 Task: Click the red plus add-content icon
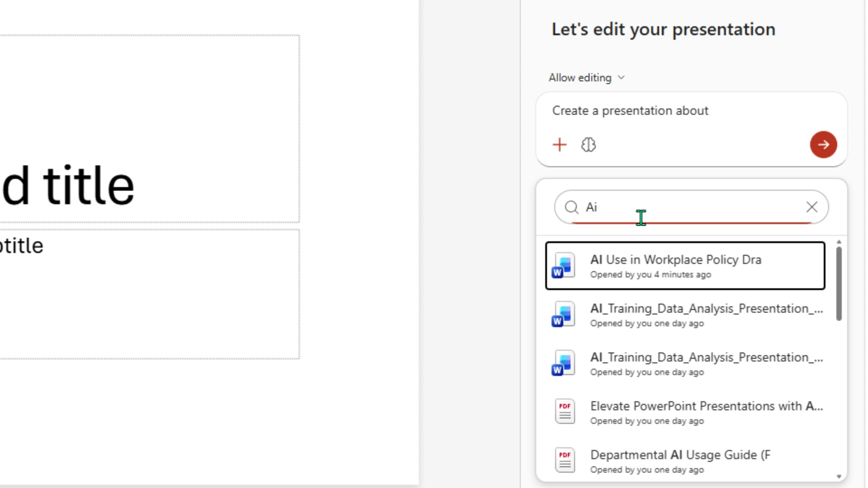tap(560, 145)
